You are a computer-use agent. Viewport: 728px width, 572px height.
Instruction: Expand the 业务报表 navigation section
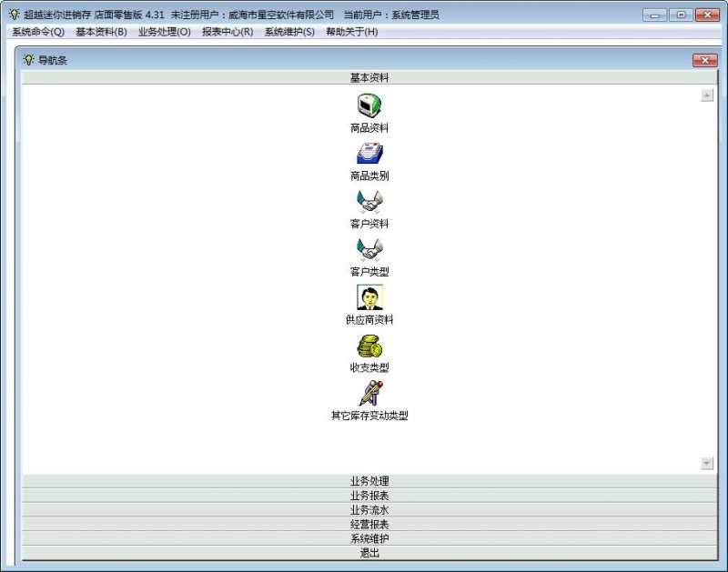(369, 496)
